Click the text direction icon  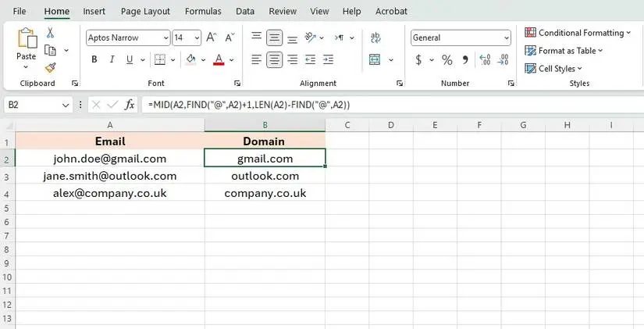pos(339,38)
